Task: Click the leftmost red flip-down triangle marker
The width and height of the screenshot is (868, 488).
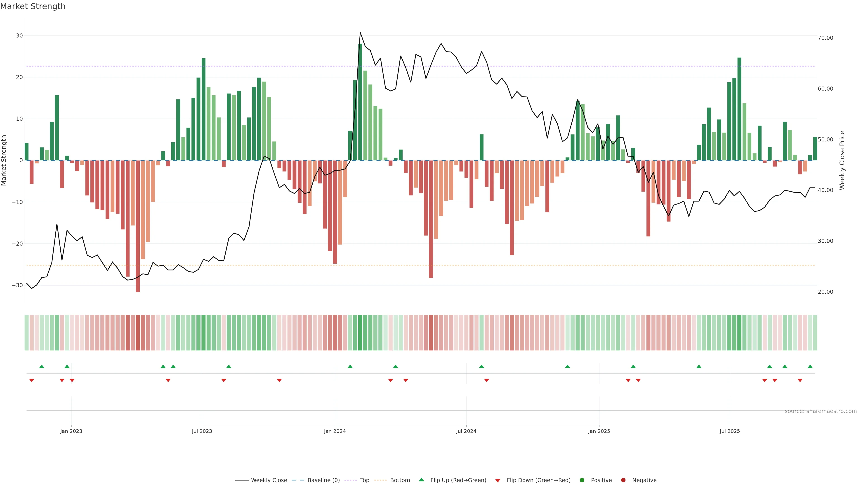Action: 32,380
